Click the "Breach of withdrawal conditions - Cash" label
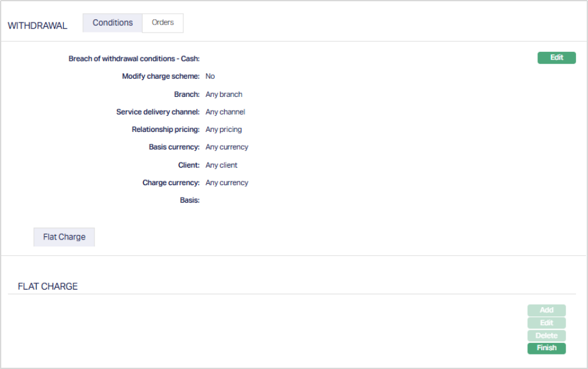Viewport: 588px width, 369px height. click(x=134, y=59)
